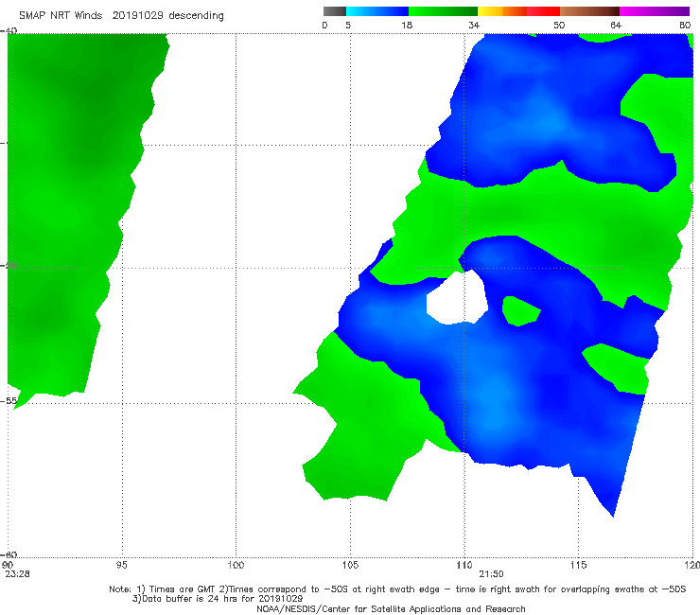Click the longitude axis label '105'

(x=350, y=565)
